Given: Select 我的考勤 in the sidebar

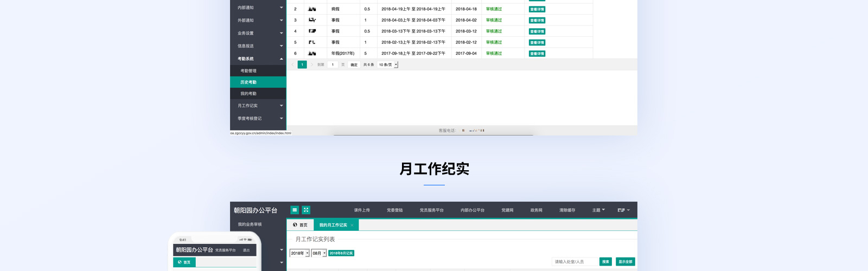Looking at the screenshot, I should point(248,94).
